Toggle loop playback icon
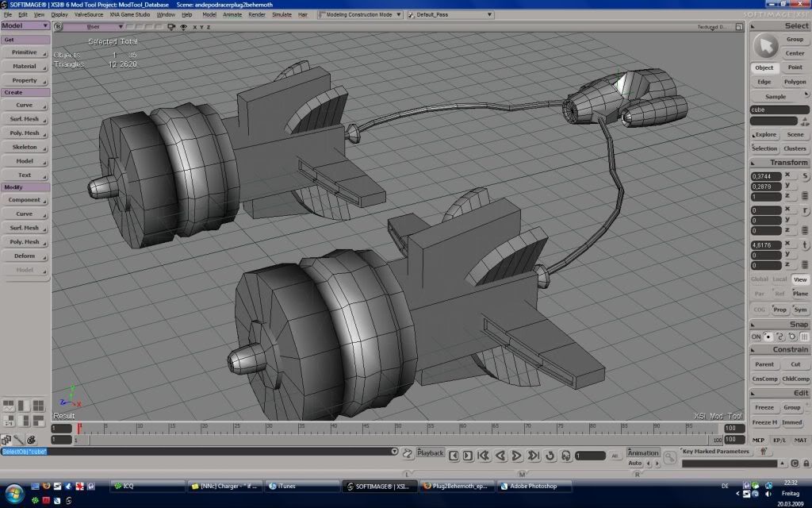Viewport: 812px width, 508px height. [550, 456]
